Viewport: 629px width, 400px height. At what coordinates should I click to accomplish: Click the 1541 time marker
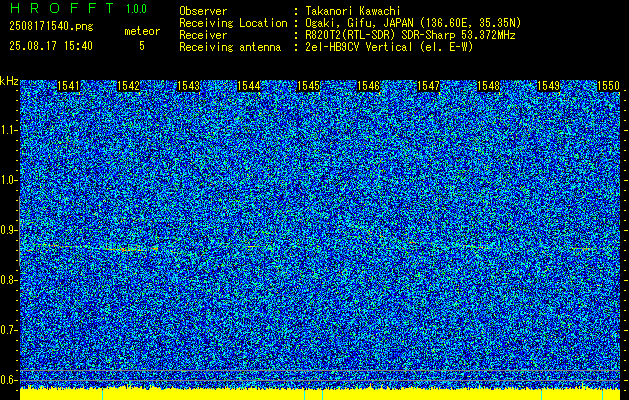click(x=69, y=86)
